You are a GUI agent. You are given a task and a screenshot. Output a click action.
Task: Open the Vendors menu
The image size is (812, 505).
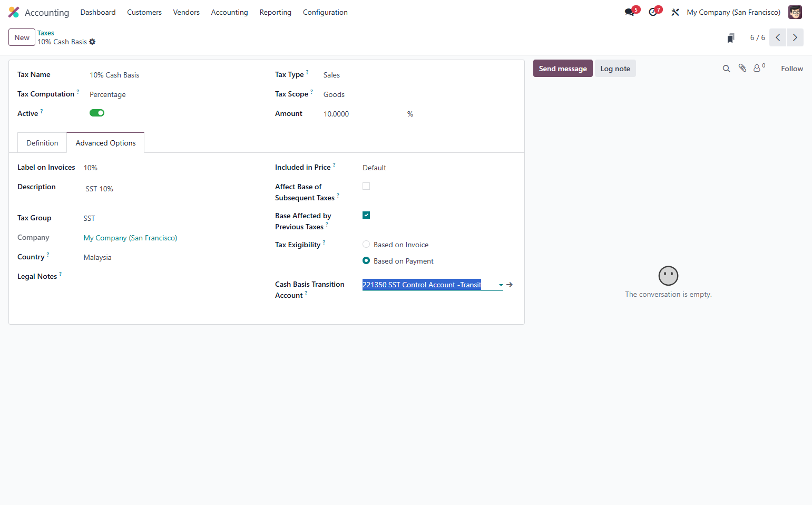[187, 12]
